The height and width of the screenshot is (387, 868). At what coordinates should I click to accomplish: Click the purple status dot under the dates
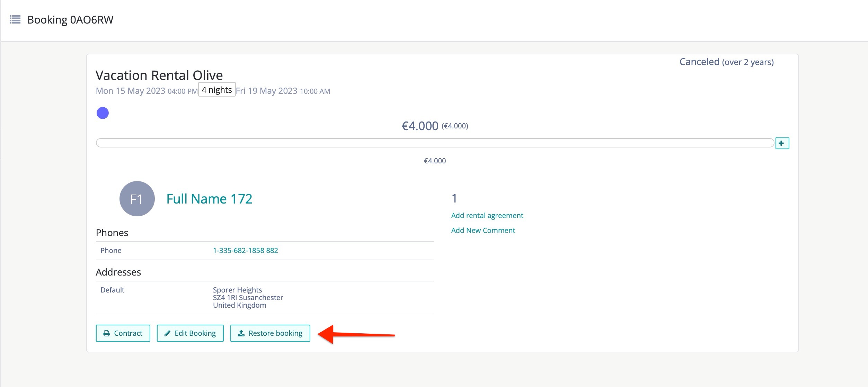click(x=103, y=112)
